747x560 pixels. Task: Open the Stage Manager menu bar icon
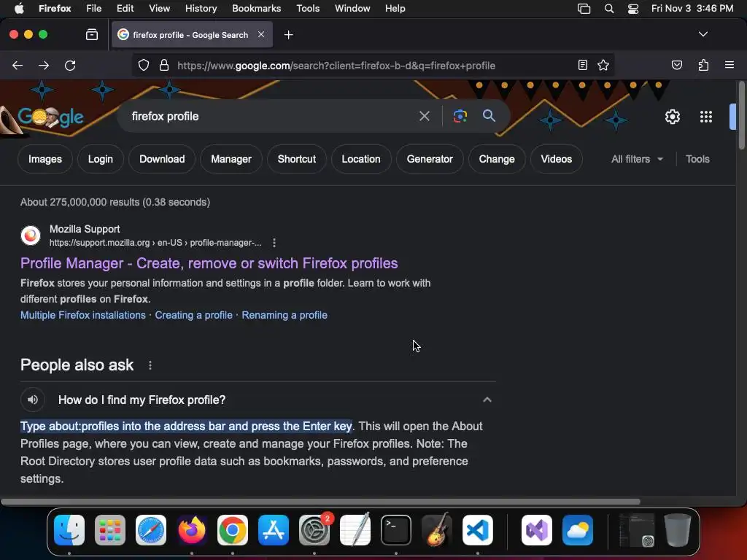click(x=584, y=9)
